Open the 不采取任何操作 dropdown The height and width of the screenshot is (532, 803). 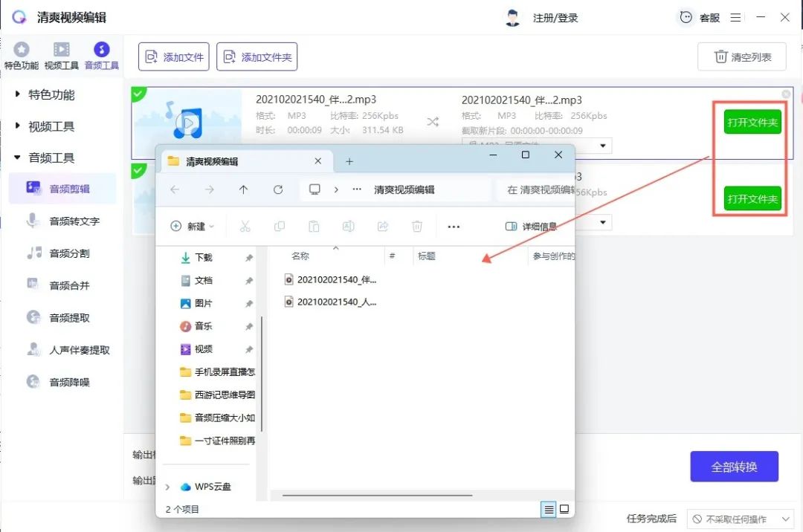(740, 519)
